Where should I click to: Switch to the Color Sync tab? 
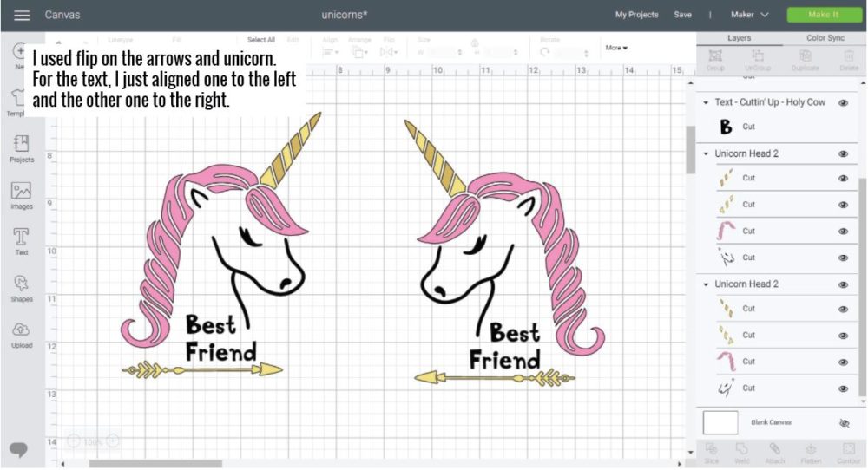(x=825, y=38)
